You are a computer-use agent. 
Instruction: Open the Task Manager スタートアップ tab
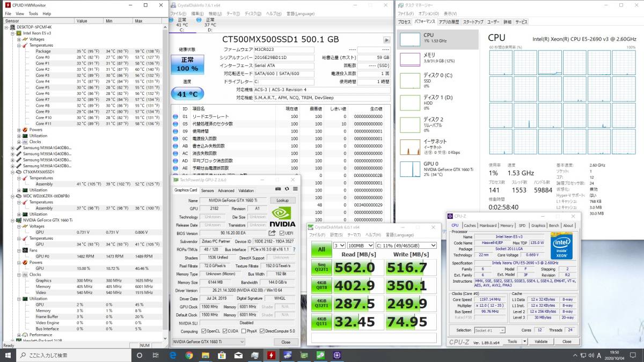pos(473,22)
